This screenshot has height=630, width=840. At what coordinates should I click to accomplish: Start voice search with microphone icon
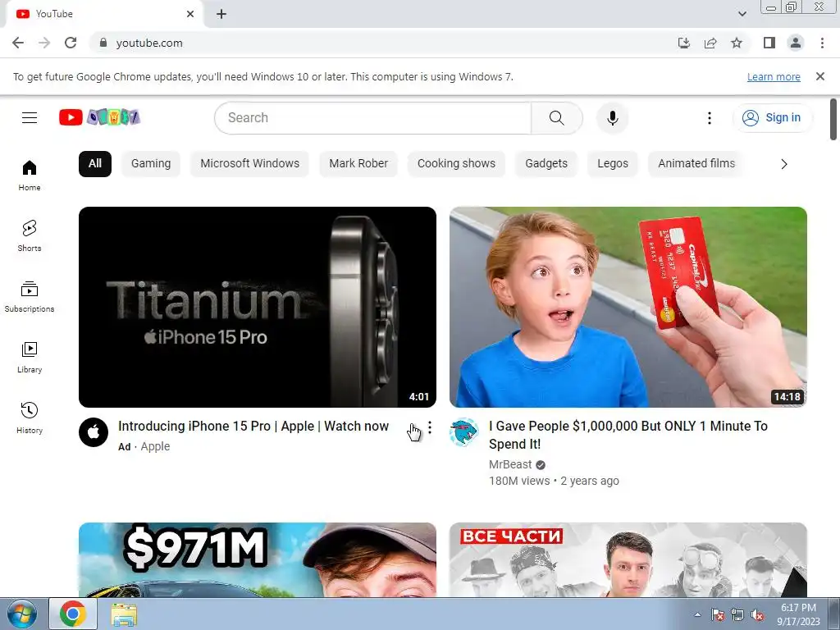(x=612, y=118)
